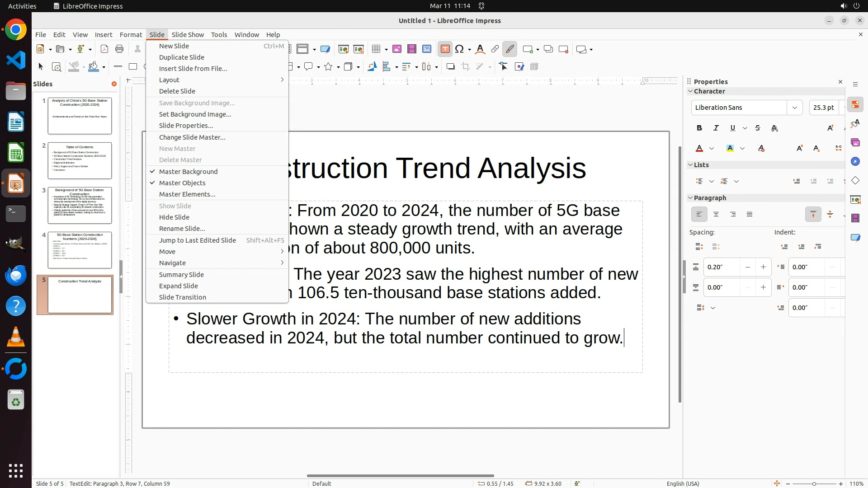Toggle the Master Objects checkmark

click(x=182, y=183)
